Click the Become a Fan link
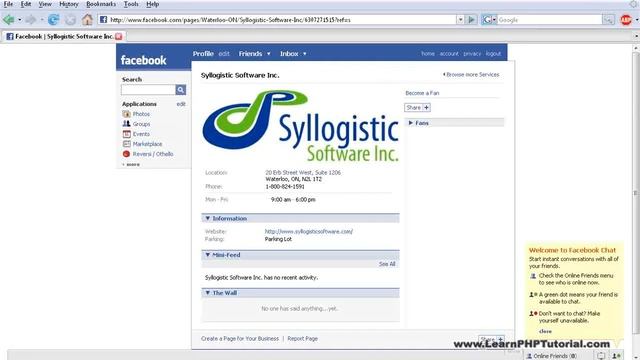The image size is (640, 360). [x=422, y=93]
